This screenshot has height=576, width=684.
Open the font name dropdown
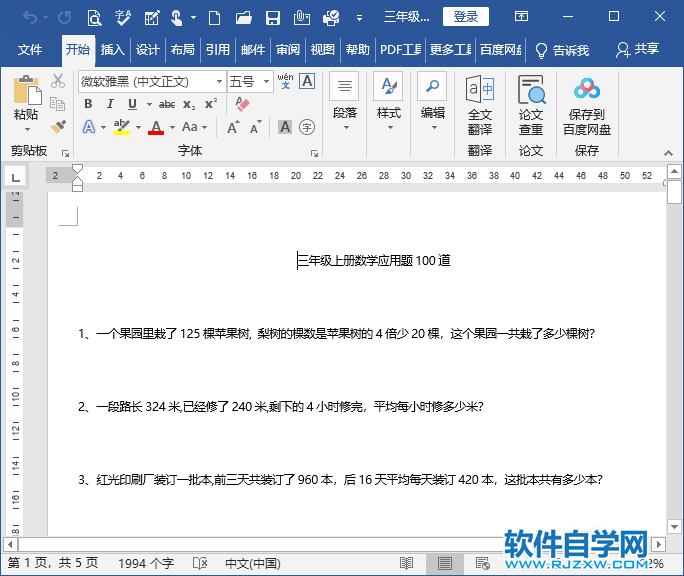(219, 82)
